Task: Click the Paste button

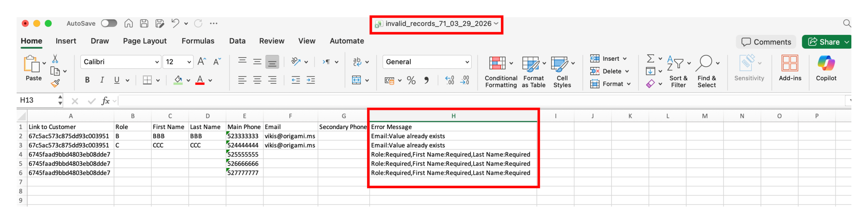Action: [x=34, y=68]
